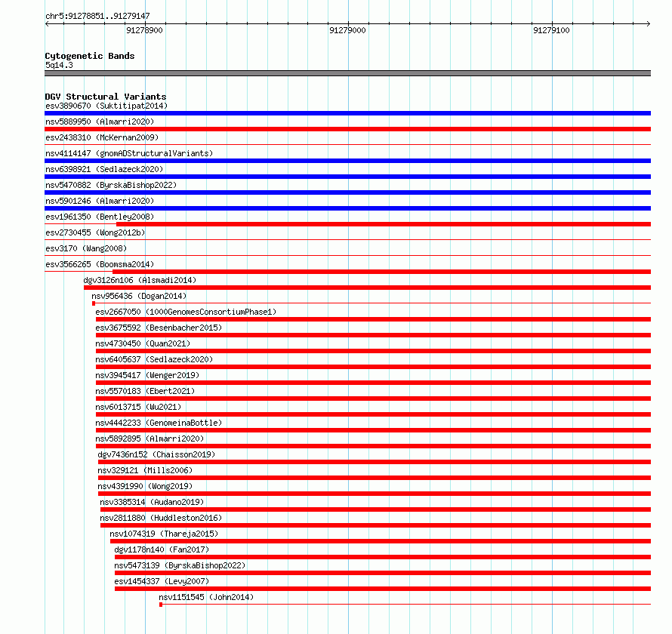672x634 pixels.
Task: Click esv1961350 (Bentley2008) label
Action: (100, 217)
